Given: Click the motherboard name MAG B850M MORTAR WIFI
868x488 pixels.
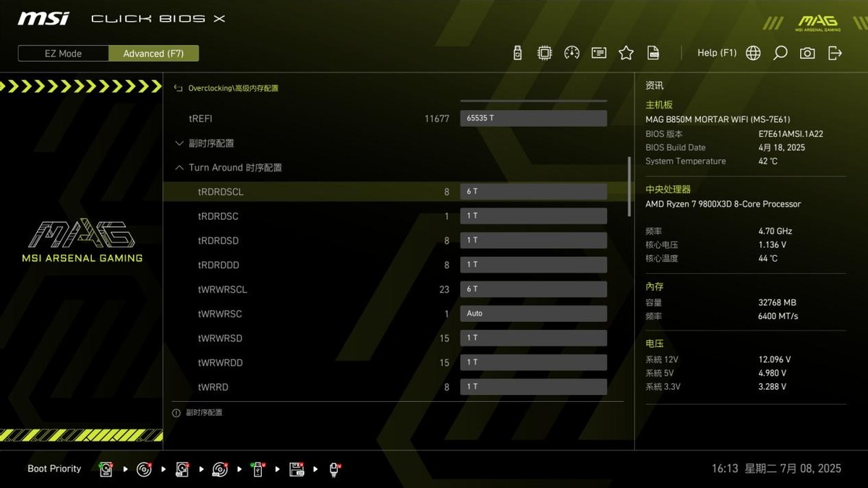Looking at the screenshot, I should coord(718,120).
